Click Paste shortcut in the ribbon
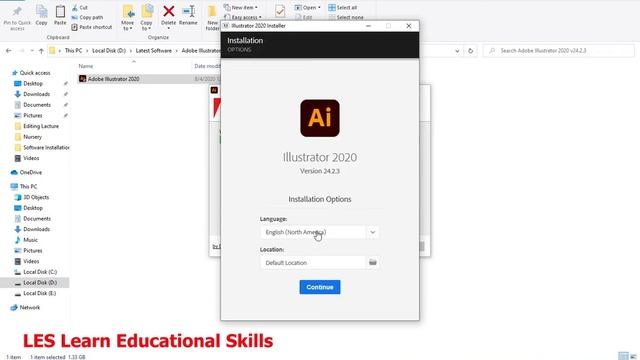Screen dimensions: 640x360 point(91,27)
